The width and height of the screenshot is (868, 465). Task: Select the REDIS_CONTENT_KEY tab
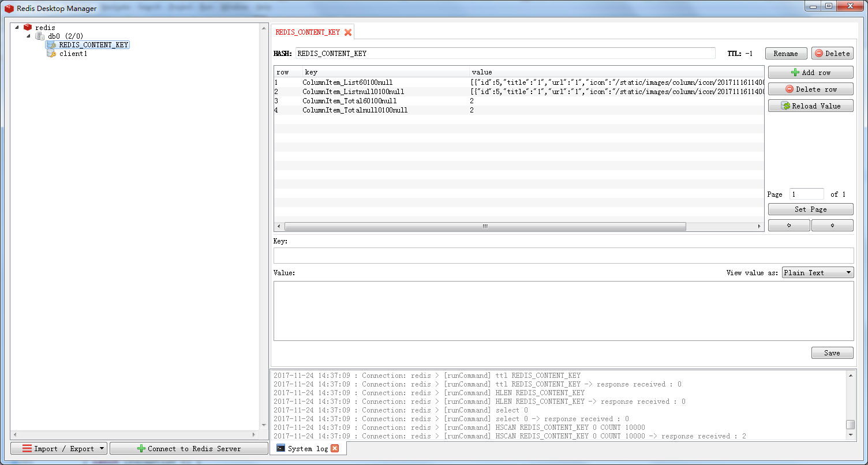[x=308, y=32]
